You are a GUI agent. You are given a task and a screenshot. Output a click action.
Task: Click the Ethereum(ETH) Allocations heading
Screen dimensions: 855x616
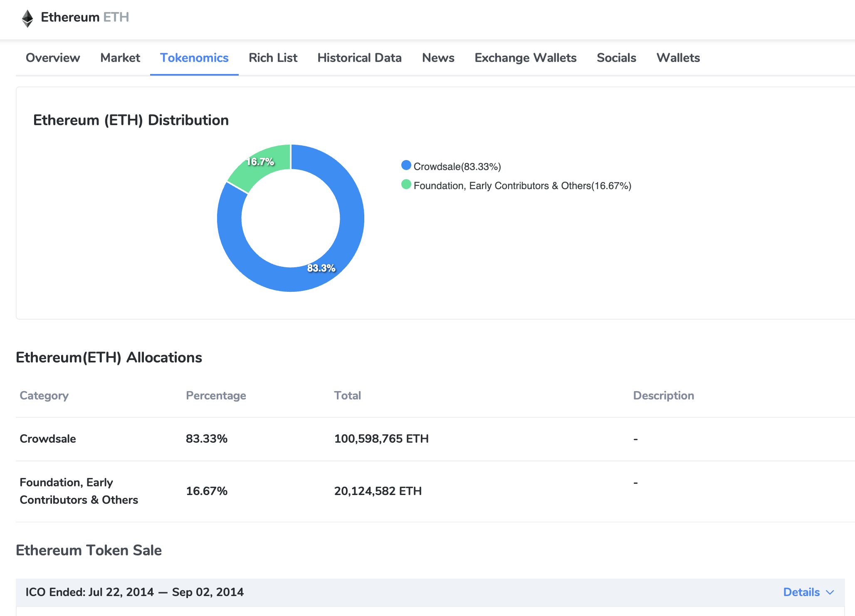tap(109, 357)
